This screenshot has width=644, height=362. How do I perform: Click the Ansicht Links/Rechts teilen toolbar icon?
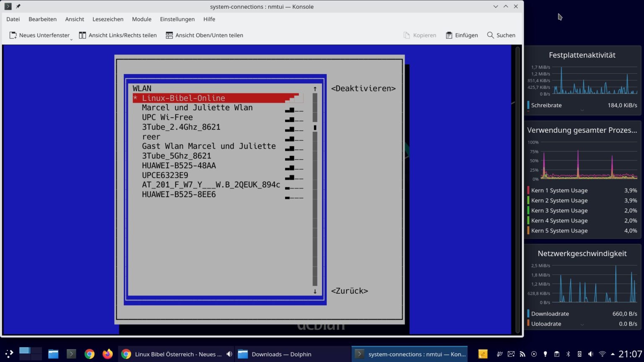coord(83,35)
